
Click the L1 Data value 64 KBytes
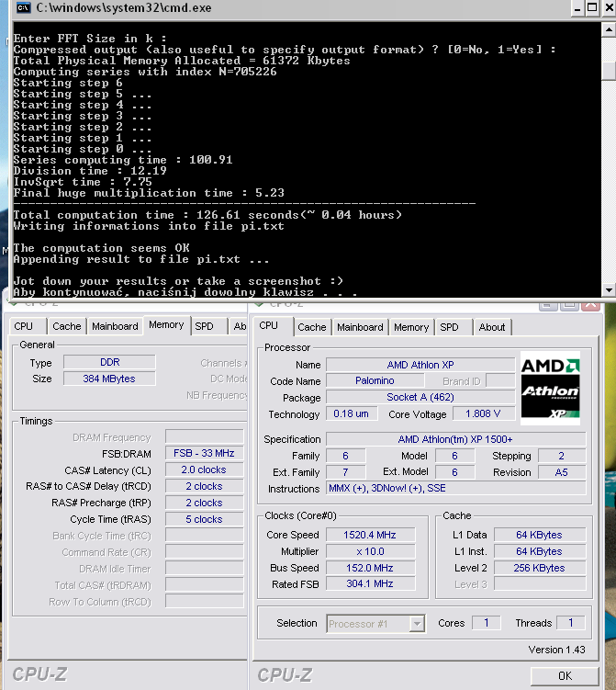[x=540, y=535]
